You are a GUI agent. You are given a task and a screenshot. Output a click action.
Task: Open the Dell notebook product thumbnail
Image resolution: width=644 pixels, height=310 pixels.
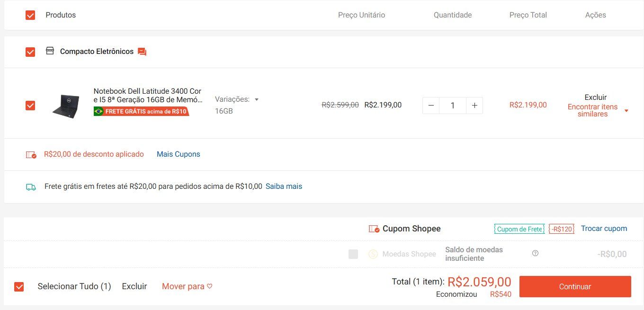[66, 106]
